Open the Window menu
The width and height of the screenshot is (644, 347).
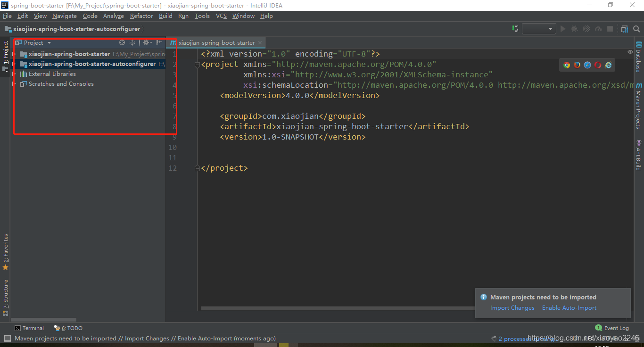tap(243, 16)
